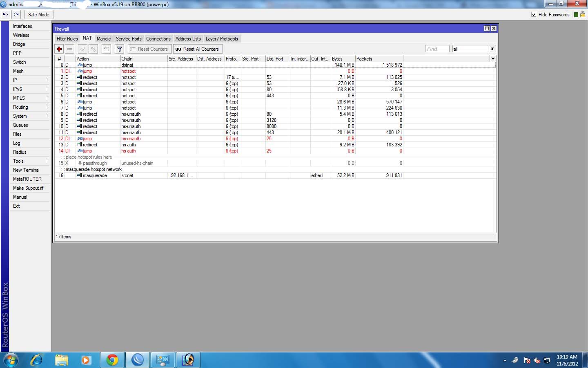This screenshot has height=368, width=588.
Task: Select the NAT tab
Action: click(x=87, y=38)
